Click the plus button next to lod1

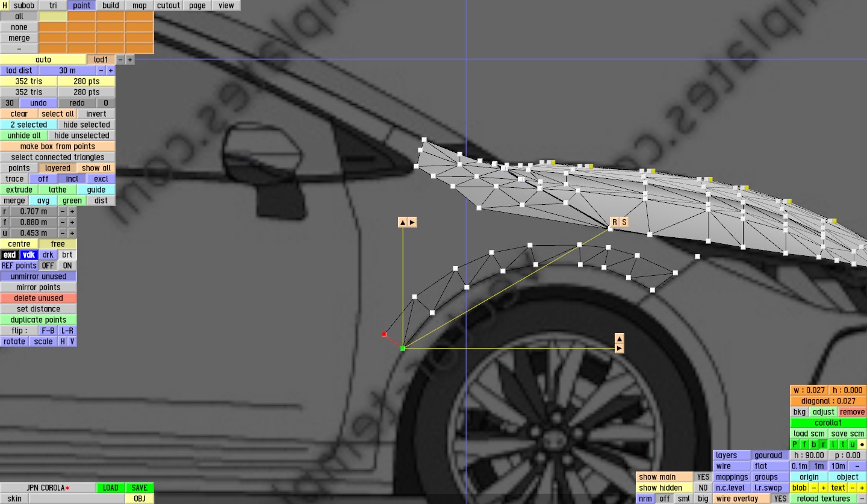130,60
